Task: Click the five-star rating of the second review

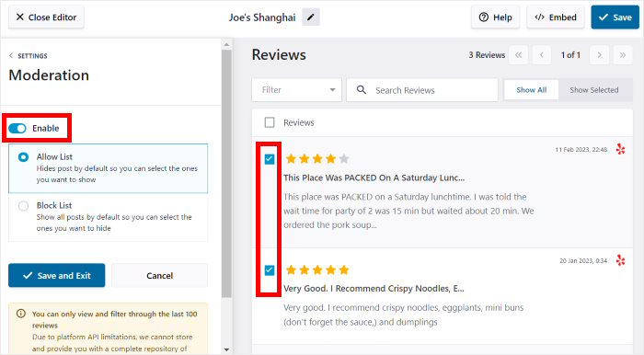Action: [x=317, y=270]
